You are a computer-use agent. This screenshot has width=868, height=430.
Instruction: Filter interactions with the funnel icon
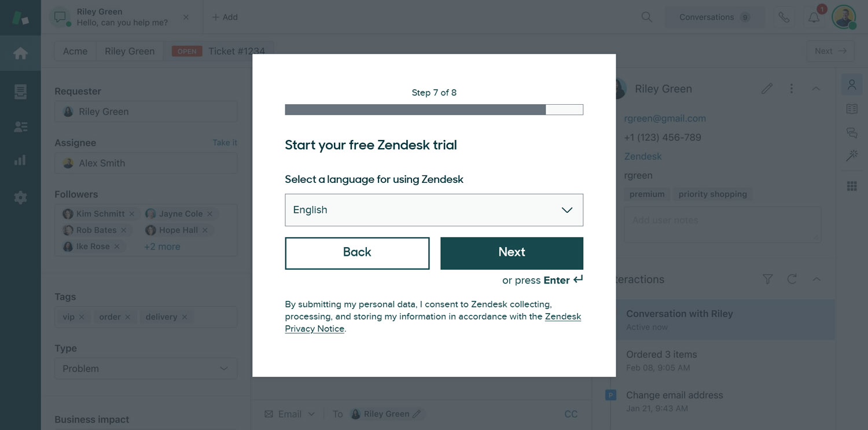click(767, 279)
